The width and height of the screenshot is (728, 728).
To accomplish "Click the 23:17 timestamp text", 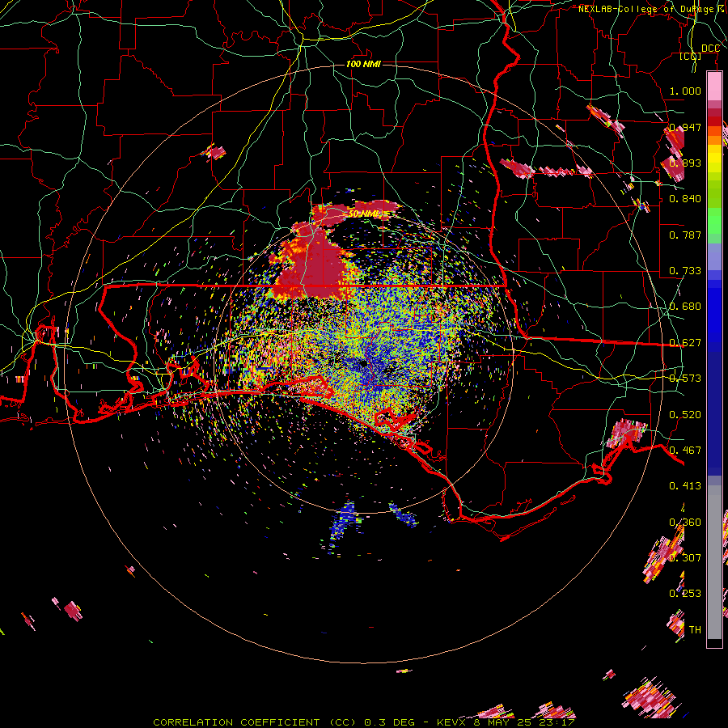I will (x=555, y=722).
